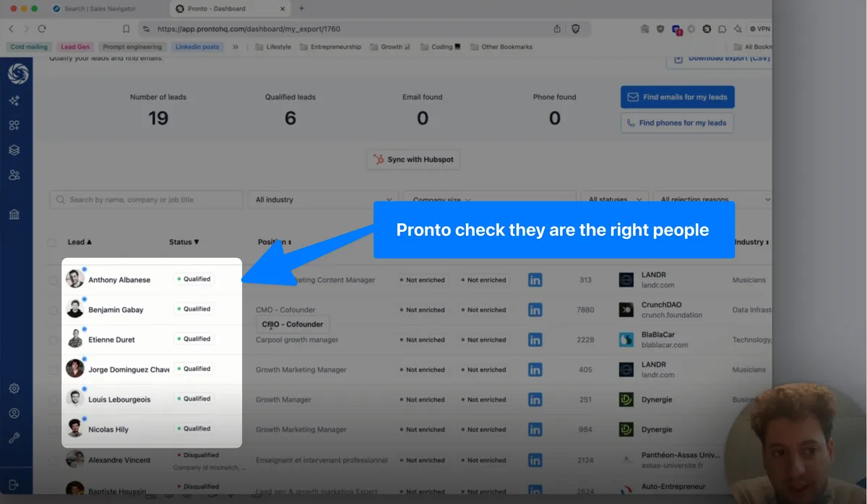This screenshot has height=504, width=867.
Task: Click the name Nicolas Hily
Action: pos(108,430)
